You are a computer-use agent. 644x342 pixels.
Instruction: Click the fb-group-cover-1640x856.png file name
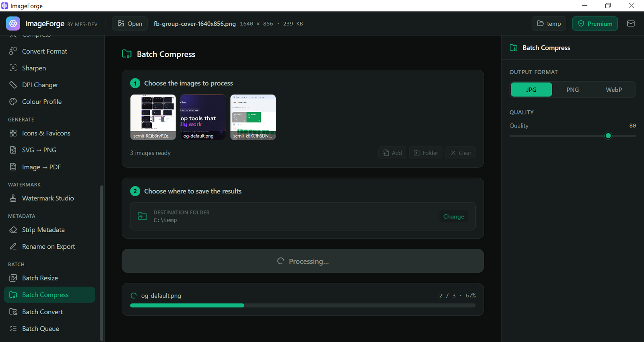[x=195, y=24]
